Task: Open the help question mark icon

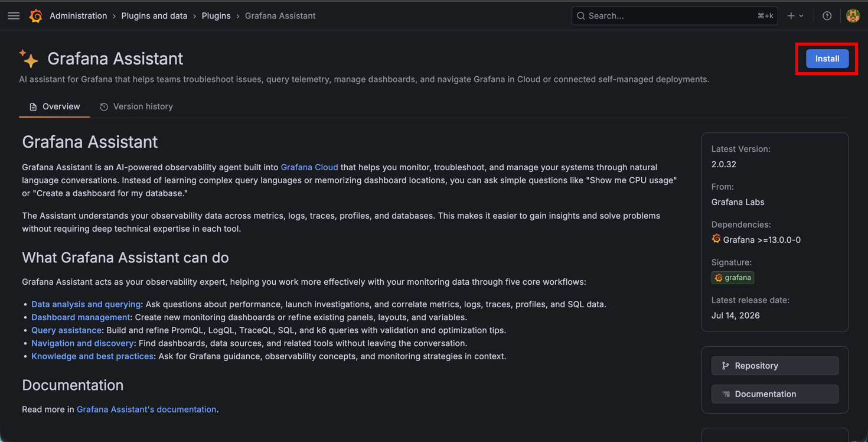Action: coord(827,16)
